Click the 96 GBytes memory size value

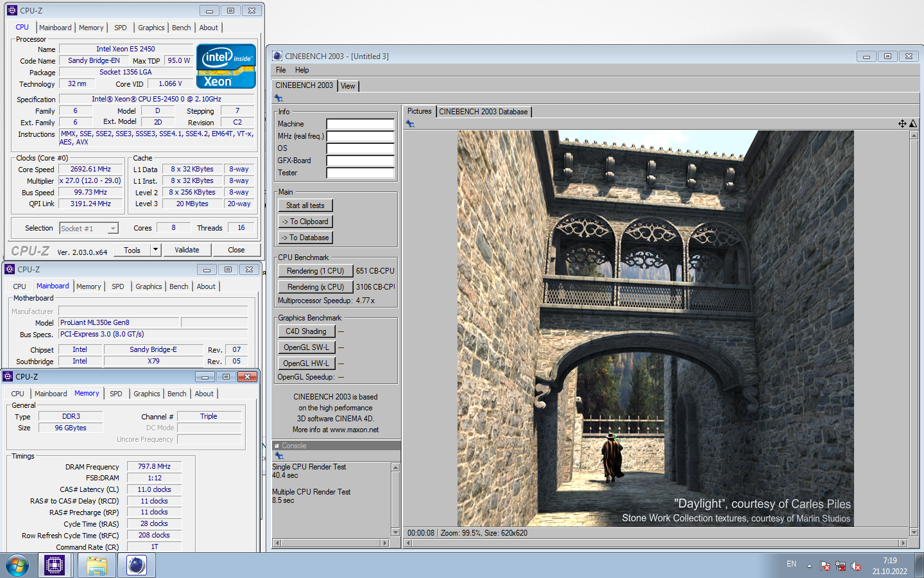[71, 428]
